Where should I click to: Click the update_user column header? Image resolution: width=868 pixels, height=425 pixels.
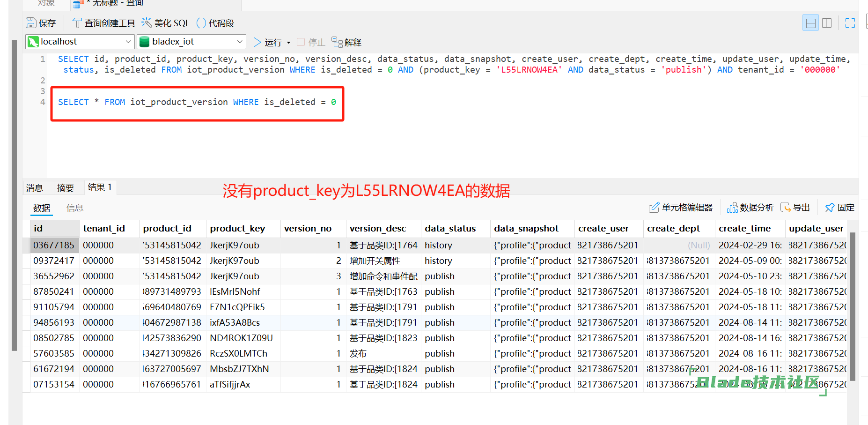(816, 228)
